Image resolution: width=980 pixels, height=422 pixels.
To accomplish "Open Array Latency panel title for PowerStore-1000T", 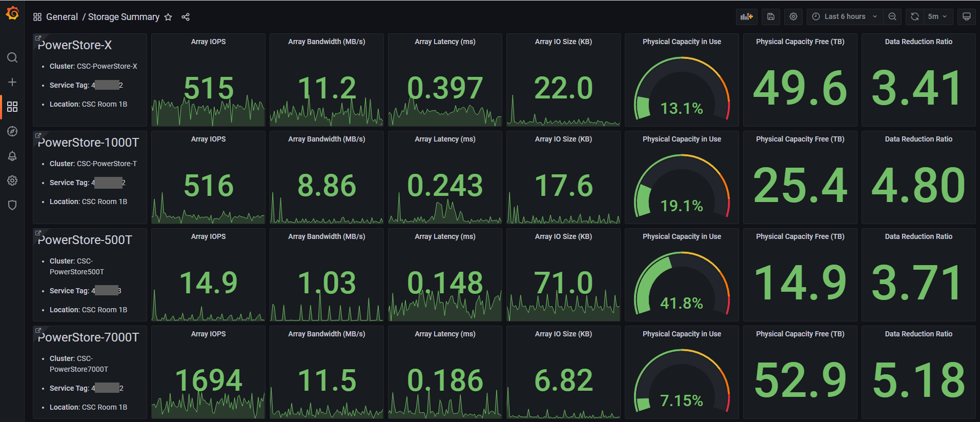I will 445,139.
